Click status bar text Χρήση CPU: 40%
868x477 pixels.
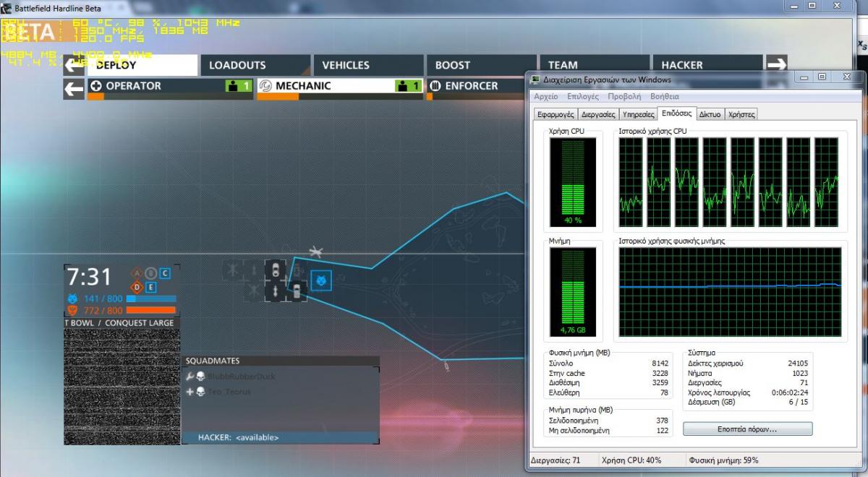click(631, 460)
